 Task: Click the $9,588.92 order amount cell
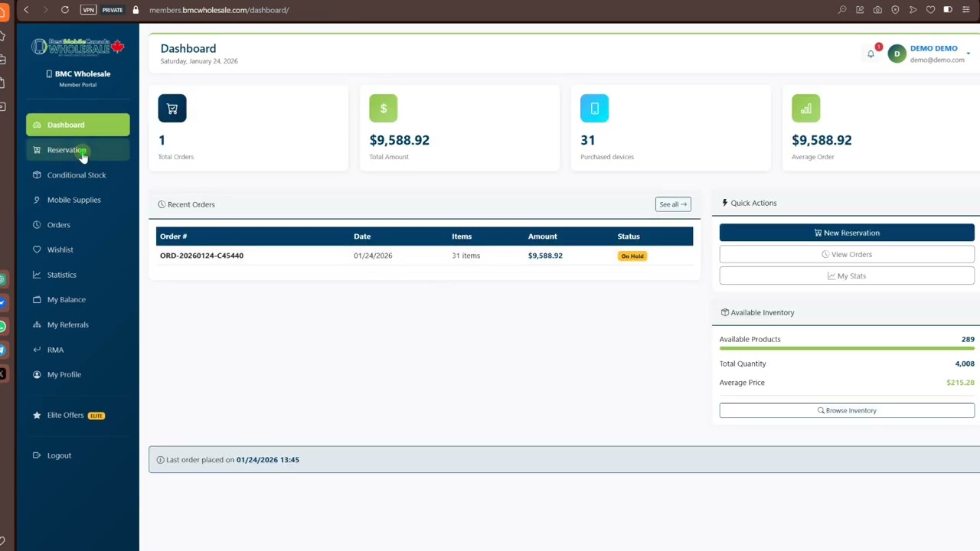tap(545, 256)
